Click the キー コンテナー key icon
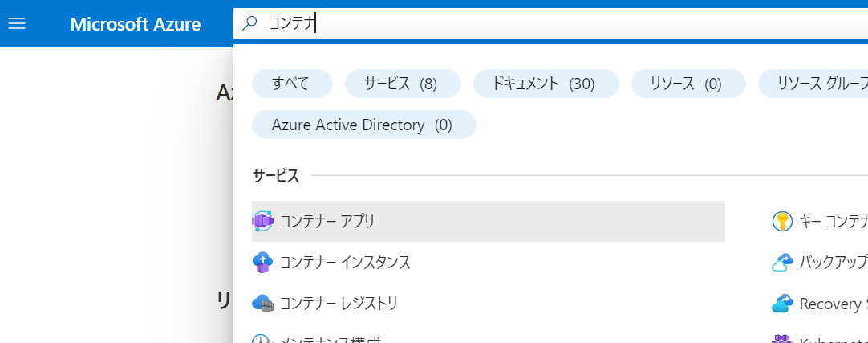 [x=782, y=221]
